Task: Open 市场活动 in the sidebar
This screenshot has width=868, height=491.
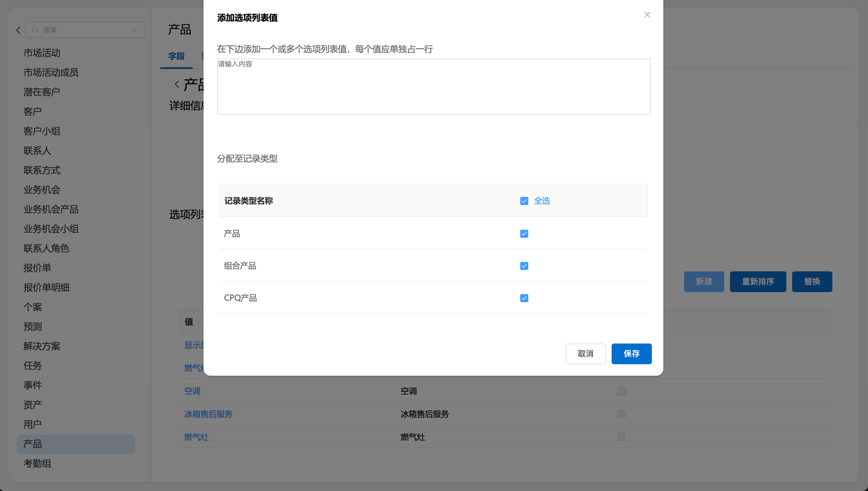Action: [42, 53]
